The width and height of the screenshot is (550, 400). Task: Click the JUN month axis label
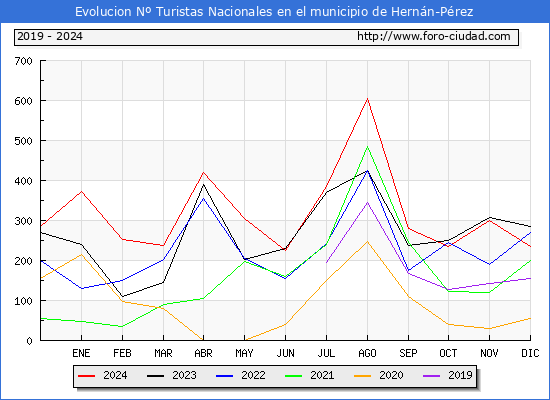286,353
